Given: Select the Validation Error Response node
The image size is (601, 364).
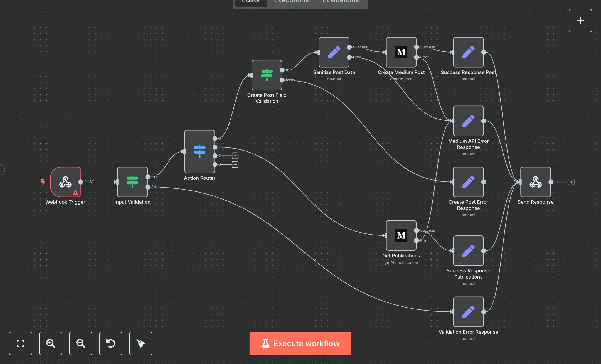Looking at the screenshot, I should coord(468,312).
